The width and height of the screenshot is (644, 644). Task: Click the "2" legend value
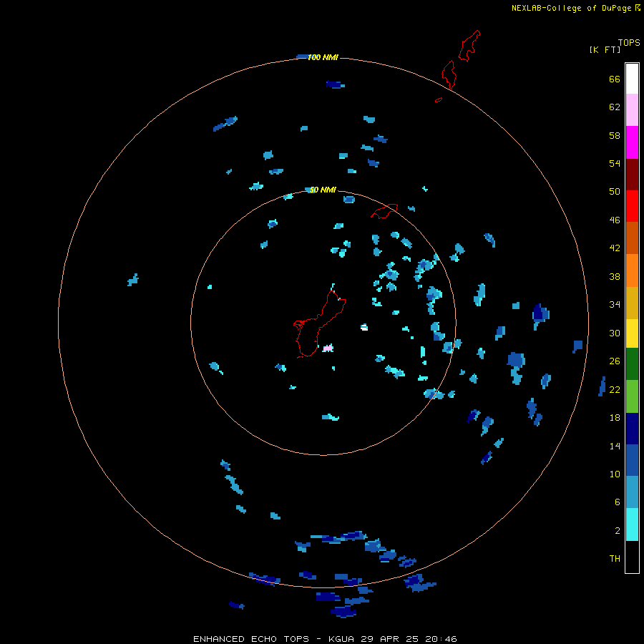click(618, 531)
